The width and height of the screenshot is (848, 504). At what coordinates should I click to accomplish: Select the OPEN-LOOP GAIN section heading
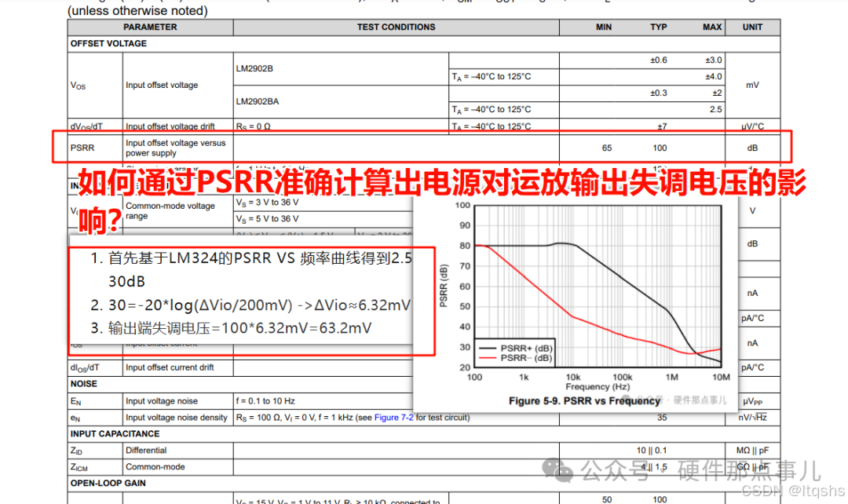tap(108, 483)
